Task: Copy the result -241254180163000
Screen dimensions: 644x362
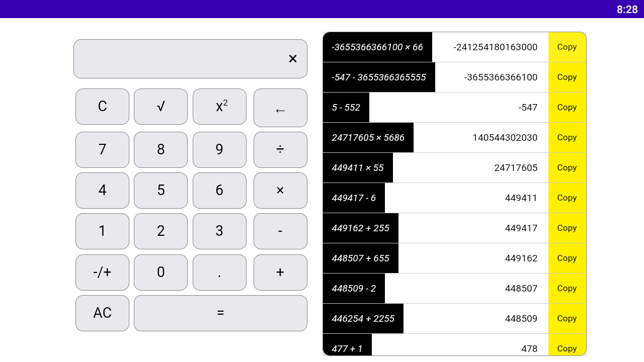Action: click(x=567, y=47)
